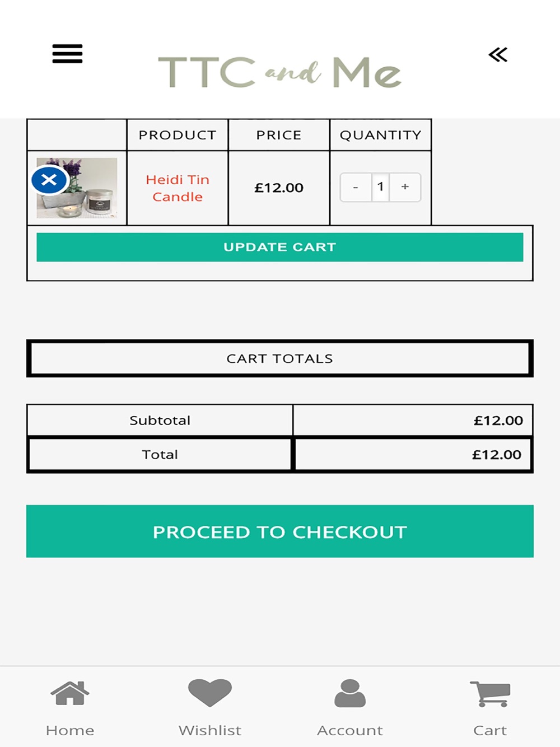
Task: Remove Heidi Tin Candle with blue X
Action: pyautogui.click(x=49, y=180)
